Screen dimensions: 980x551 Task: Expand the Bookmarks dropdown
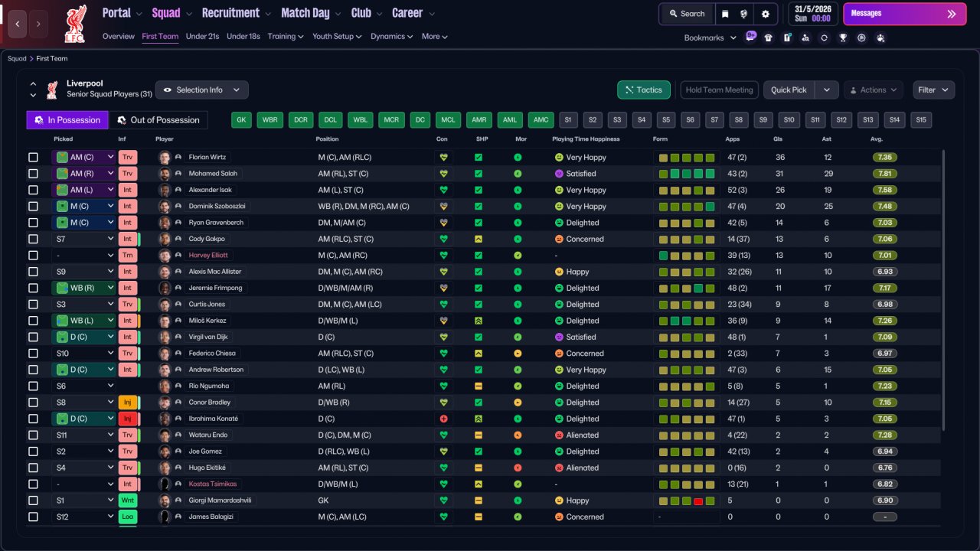click(x=710, y=37)
